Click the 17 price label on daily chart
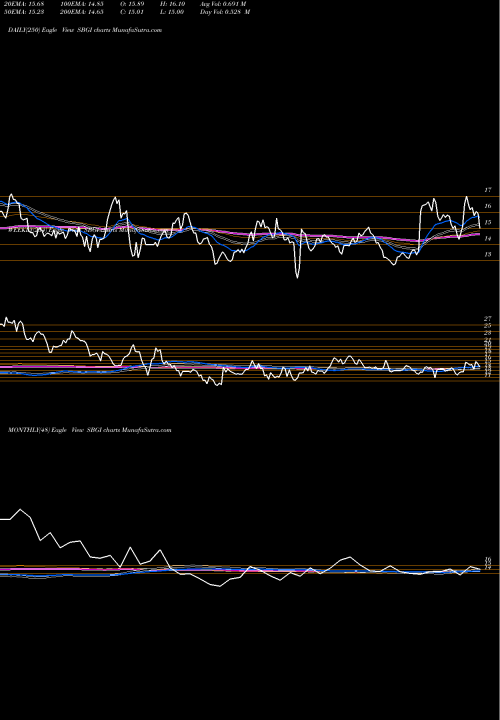Image resolution: width=500 pixels, height=720 pixels. [x=488, y=190]
